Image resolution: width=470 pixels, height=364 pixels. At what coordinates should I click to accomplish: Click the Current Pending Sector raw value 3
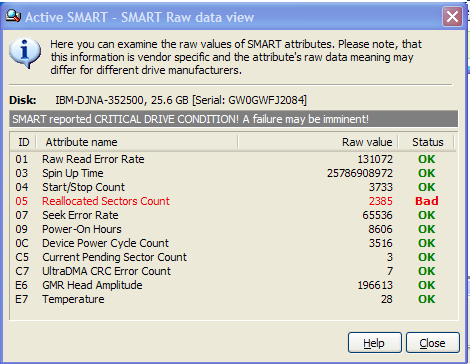[x=390, y=257]
